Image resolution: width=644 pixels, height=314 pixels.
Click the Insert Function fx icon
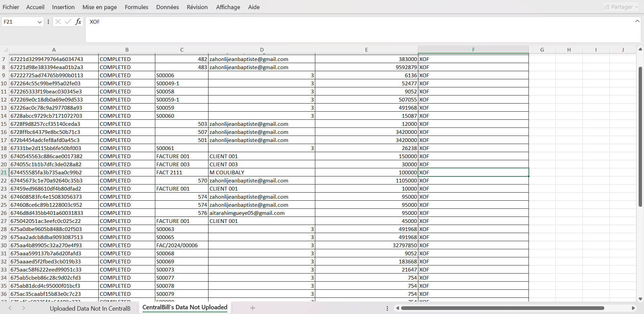tap(78, 22)
